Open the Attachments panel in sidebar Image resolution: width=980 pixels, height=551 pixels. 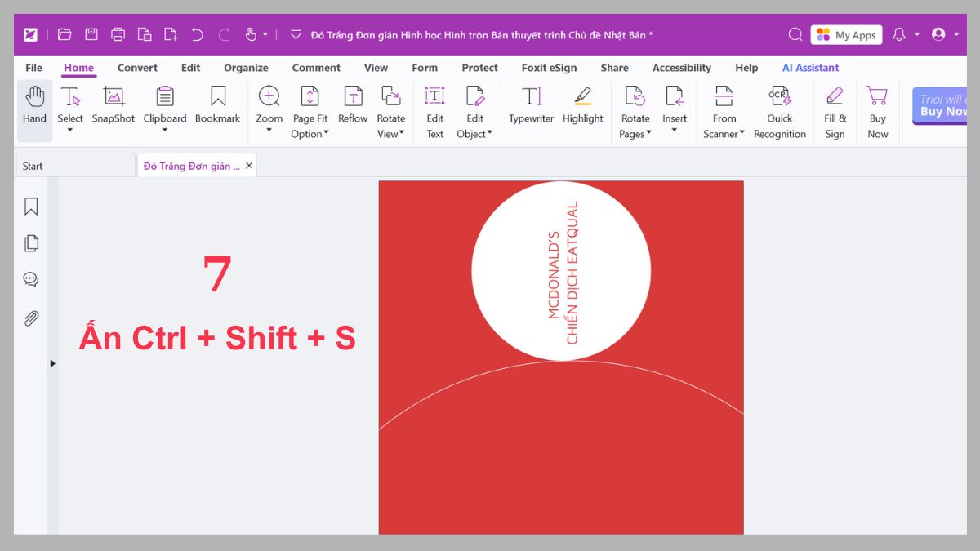31,318
